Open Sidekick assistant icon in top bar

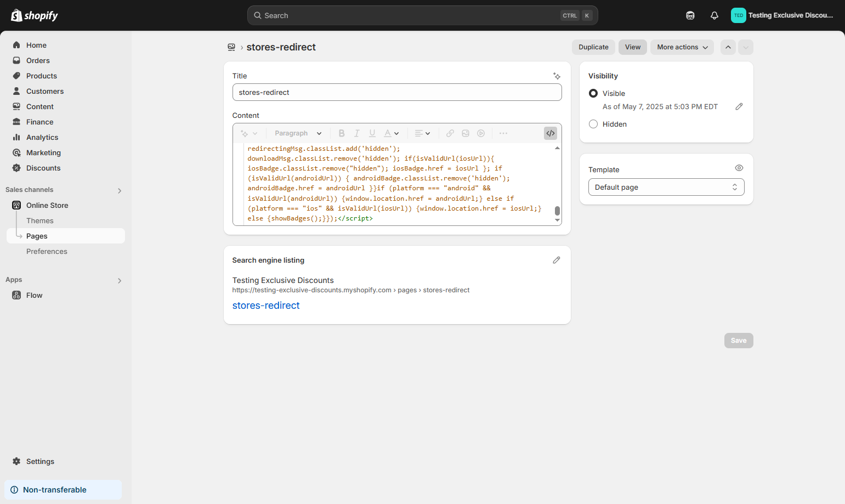coord(690,15)
